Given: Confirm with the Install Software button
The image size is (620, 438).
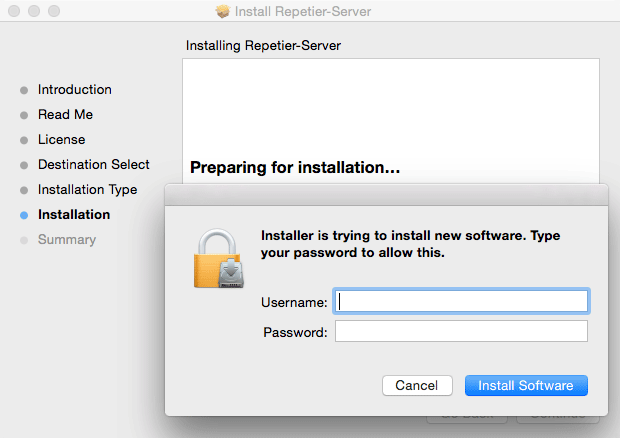Looking at the screenshot, I should pyautogui.click(x=526, y=385).
